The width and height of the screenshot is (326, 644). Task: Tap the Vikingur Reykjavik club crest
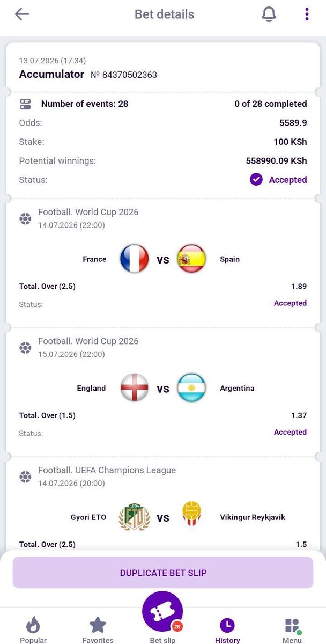pyautogui.click(x=191, y=515)
